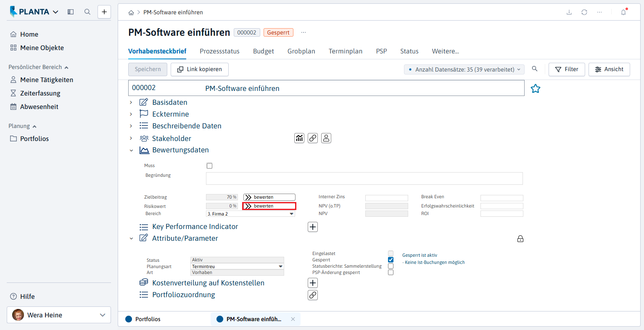Open the Bereich dropdown

coord(251,214)
